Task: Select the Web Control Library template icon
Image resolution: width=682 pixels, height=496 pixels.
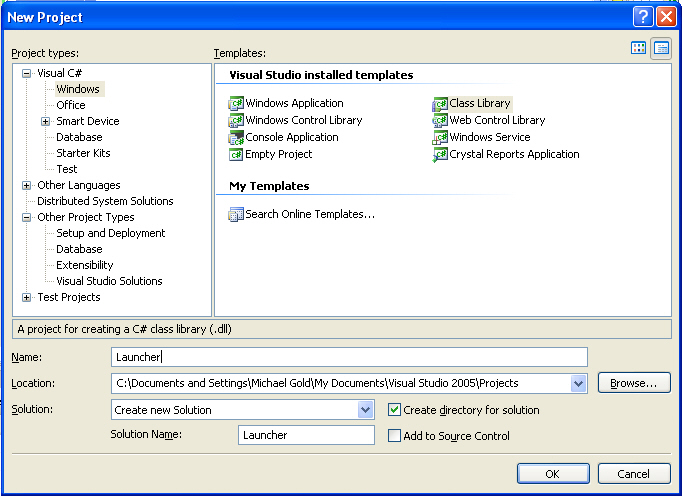Action: pyautogui.click(x=440, y=121)
